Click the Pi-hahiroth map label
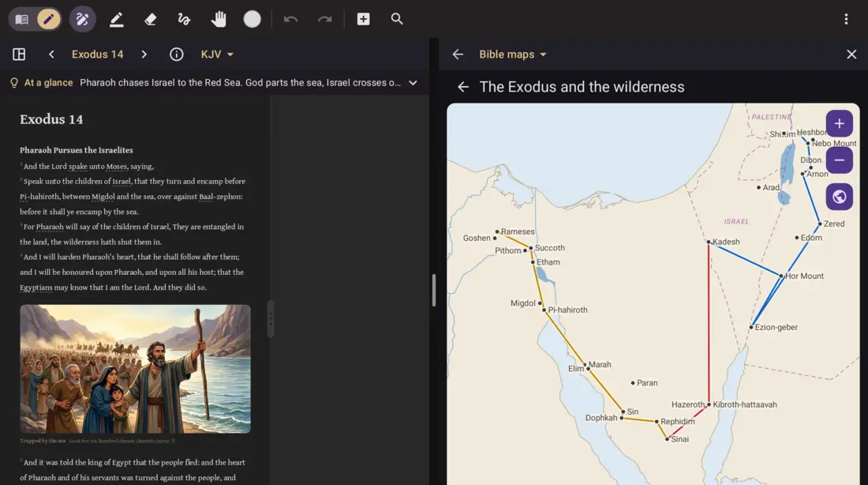 (567, 310)
